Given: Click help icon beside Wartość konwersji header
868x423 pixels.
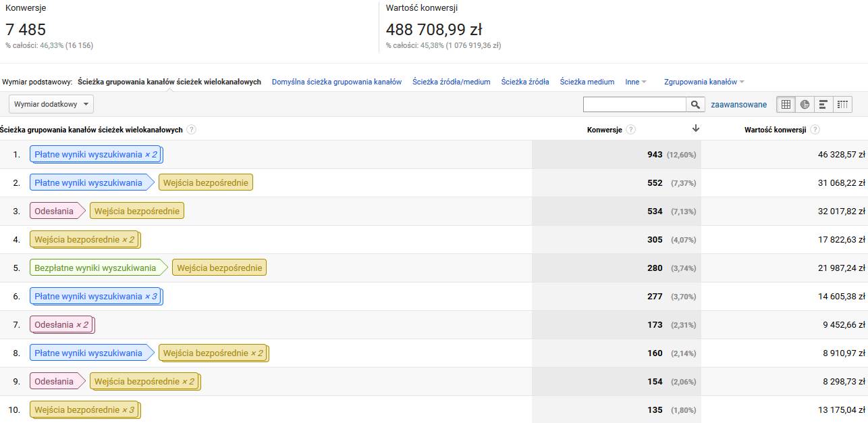Looking at the screenshot, I should point(815,130).
